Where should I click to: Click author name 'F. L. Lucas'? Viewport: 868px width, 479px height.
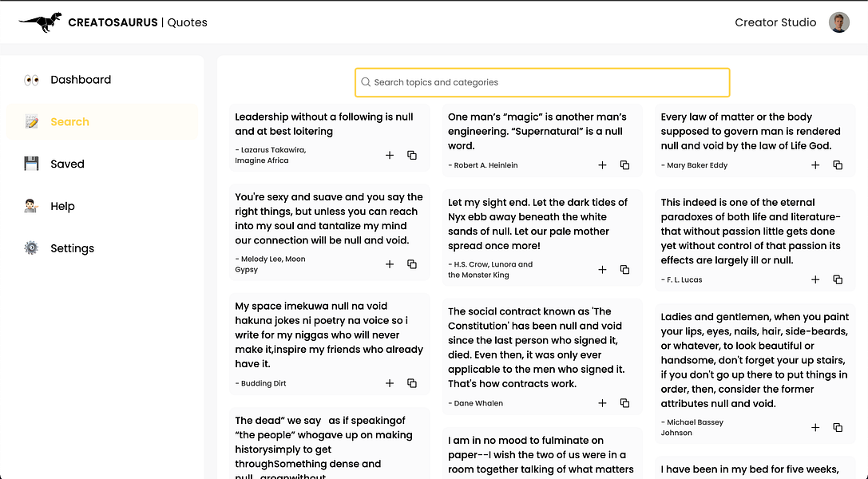[681, 280]
